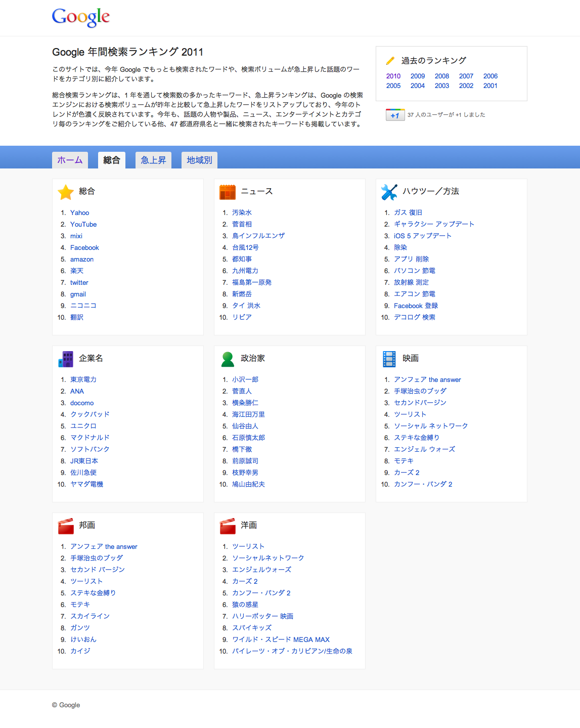Open the 2004 ranking link
The width and height of the screenshot is (580, 728).
tap(418, 86)
